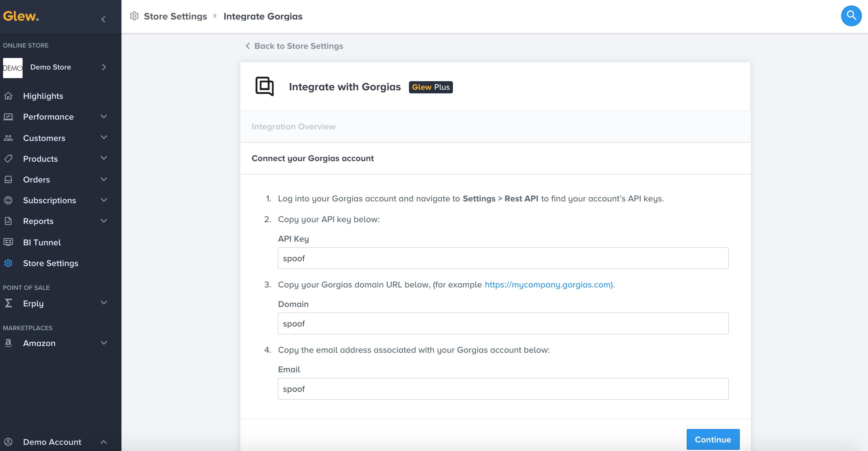Expand the Demo Store switcher arrow
This screenshot has width=868, height=451.
pos(104,67)
